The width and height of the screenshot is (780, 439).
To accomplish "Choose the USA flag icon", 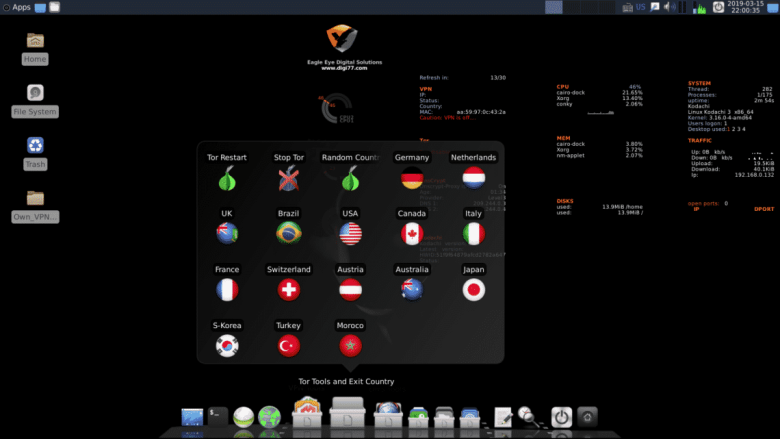I will tap(350, 233).
